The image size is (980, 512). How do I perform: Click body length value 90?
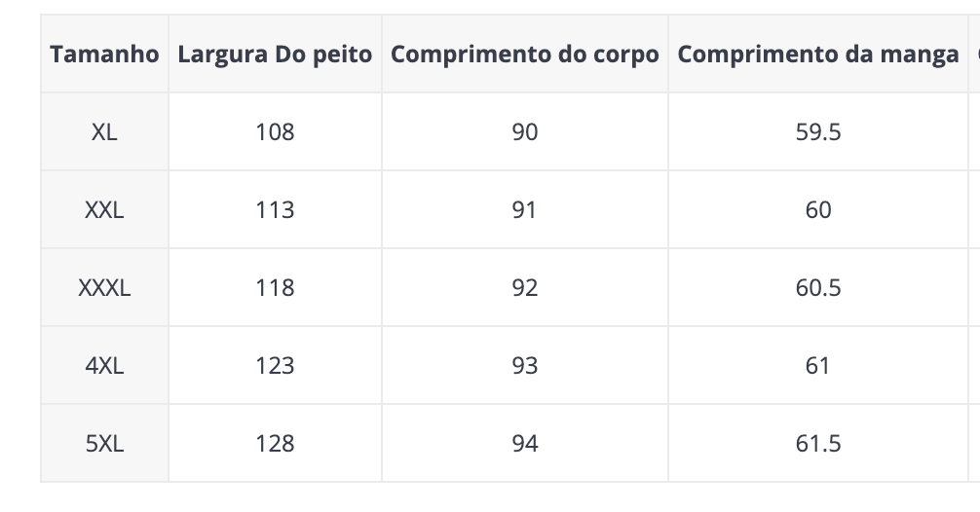point(525,131)
